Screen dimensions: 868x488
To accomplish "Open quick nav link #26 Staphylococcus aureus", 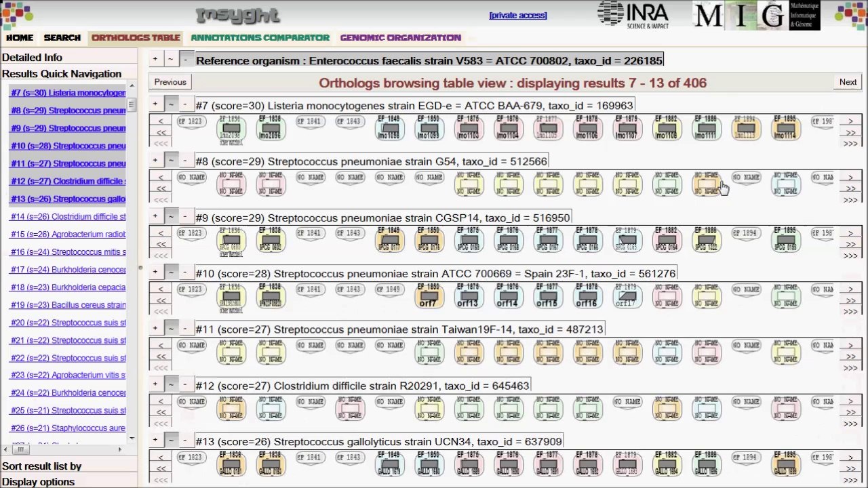I will (x=68, y=428).
